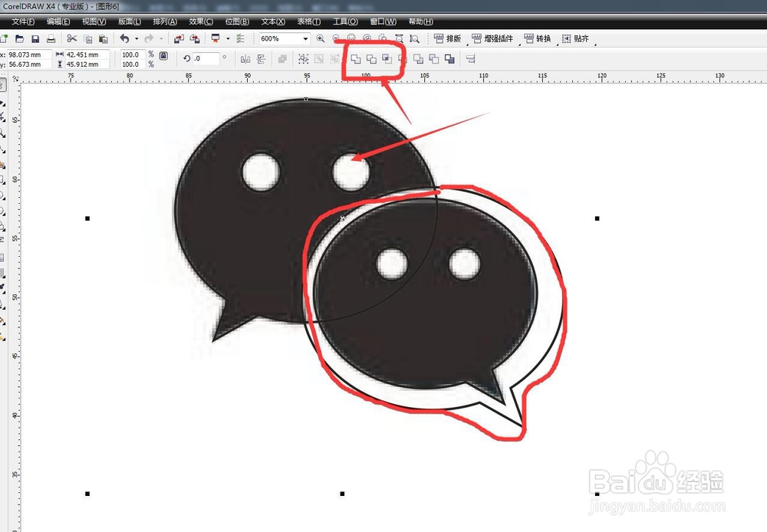Image resolution: width=767 pixels, height=532 pixels.
Task: Click the width field 42.451 mm
Action: click(x=87, y=54)
